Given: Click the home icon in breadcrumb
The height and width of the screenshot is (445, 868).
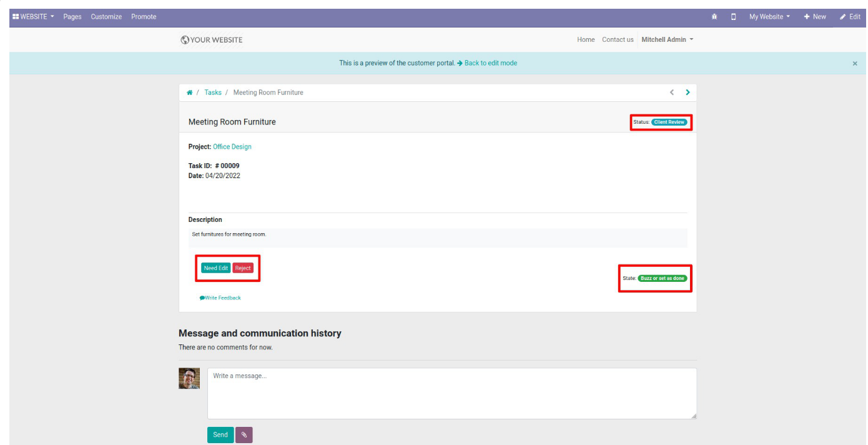Looking at the screenshot, I should coord(189,92).
